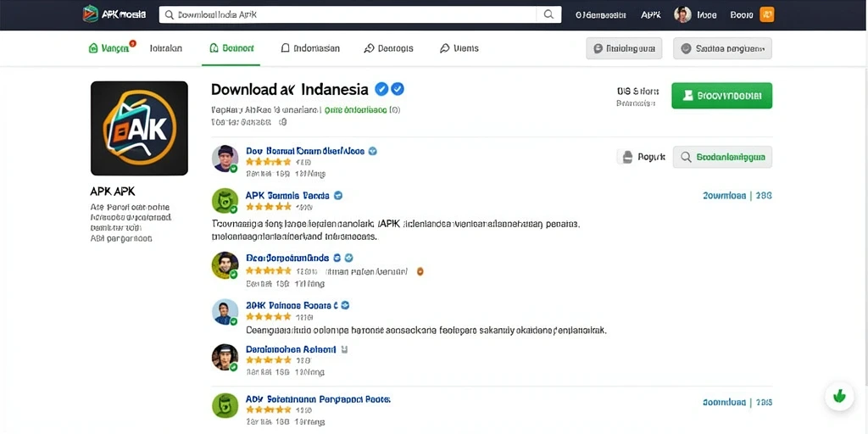Click the APK site logo in header

[114, 14]
